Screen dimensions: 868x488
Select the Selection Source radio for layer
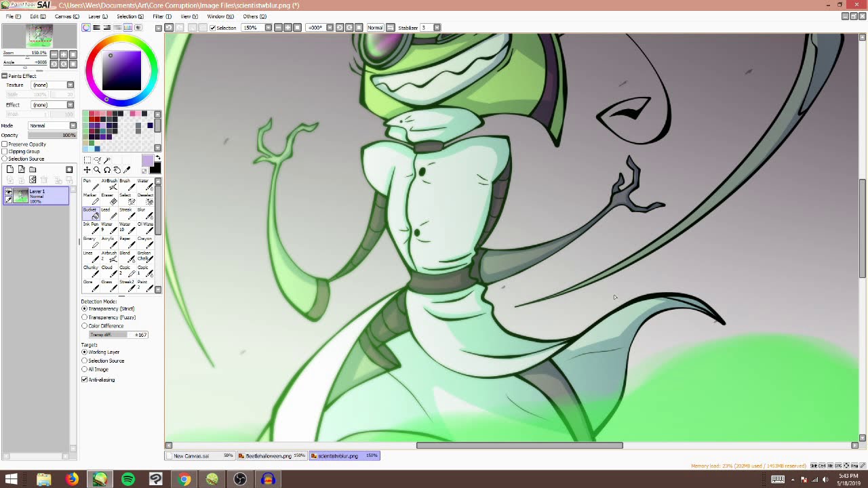pos(5,159)
